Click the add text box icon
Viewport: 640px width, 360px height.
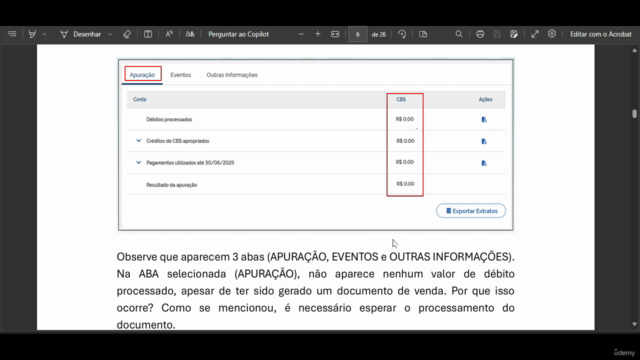click(148, 34)
